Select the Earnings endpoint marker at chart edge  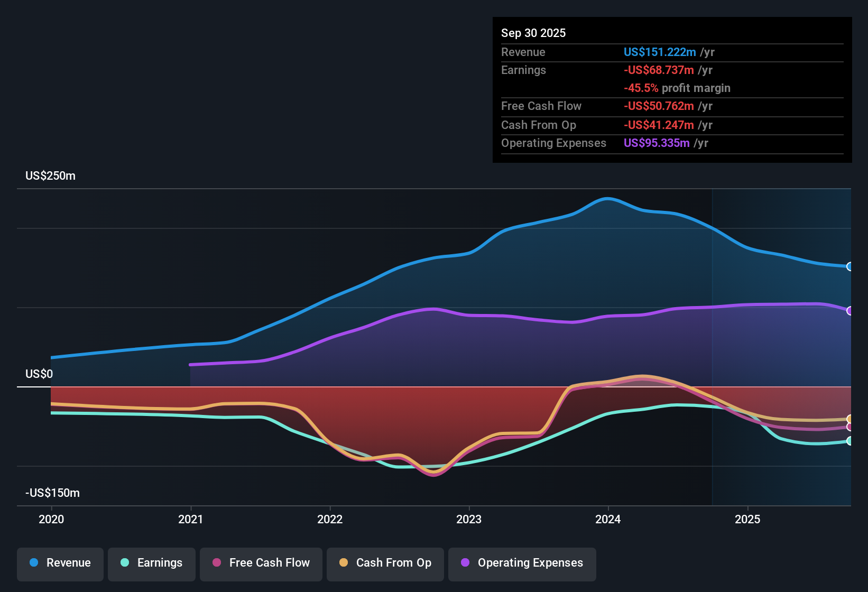850,441
